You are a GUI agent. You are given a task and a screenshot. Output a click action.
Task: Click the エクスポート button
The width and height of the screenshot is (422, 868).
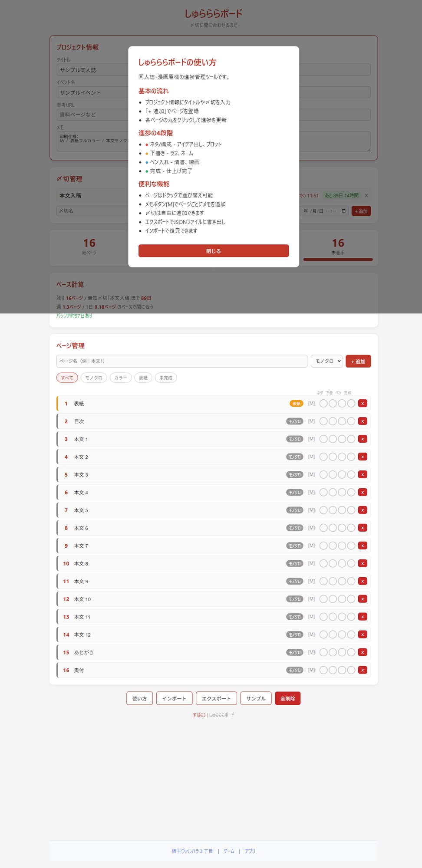(216, 698)
